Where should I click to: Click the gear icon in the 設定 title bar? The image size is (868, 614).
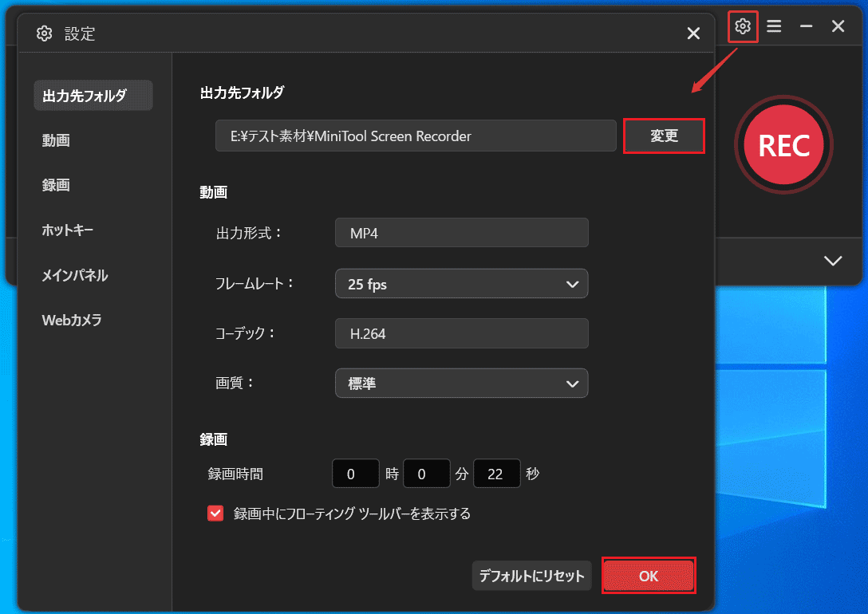(44, 33)
